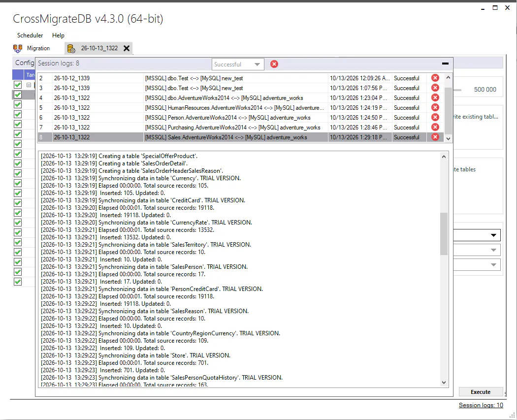Collapse the tree node under Target column
The height and width of the screenshot is (420, 517).
pos(29,85)
